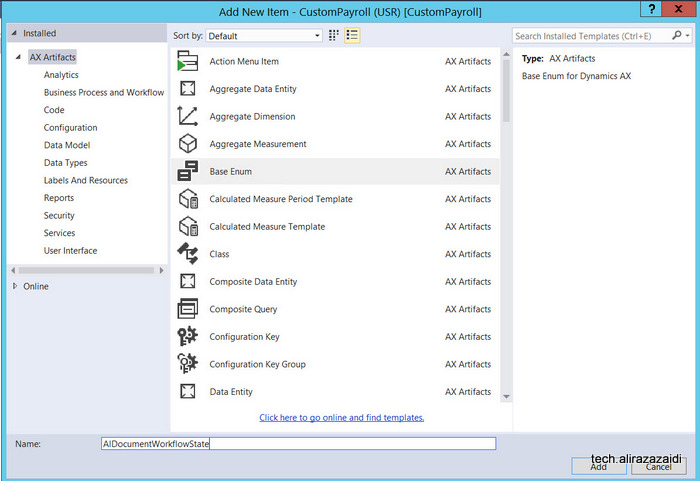The image size is (700, 481).
Task: Select the 'Aggregate Measurement' label
Action: coord(258,144)
